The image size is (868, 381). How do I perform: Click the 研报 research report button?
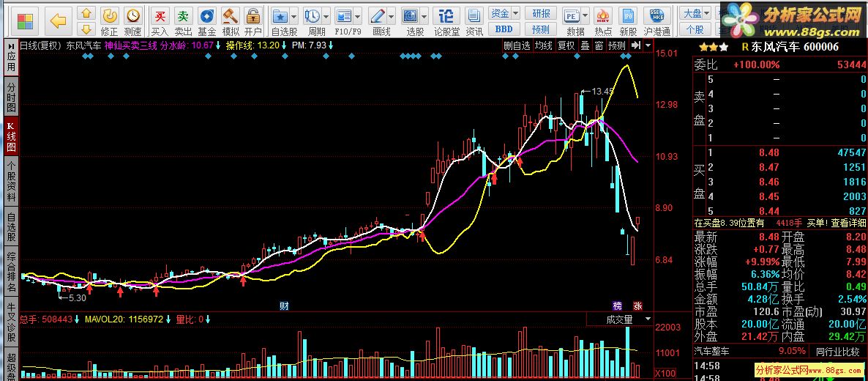click(x=541, y=13)
